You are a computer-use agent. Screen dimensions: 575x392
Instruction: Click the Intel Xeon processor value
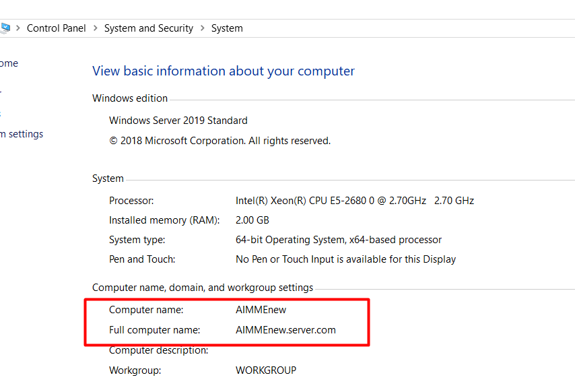pos(355,201)
